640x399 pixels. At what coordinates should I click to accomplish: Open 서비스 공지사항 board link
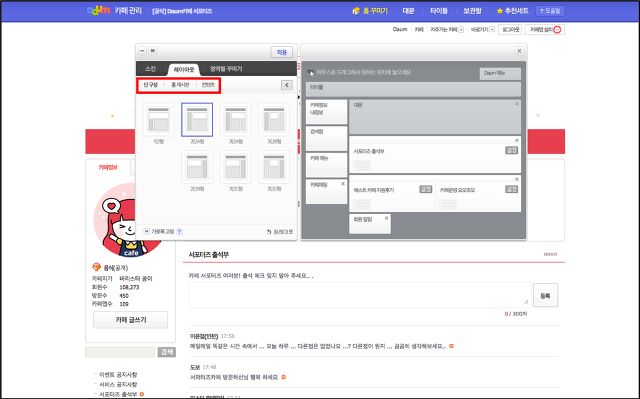[118, 384]
